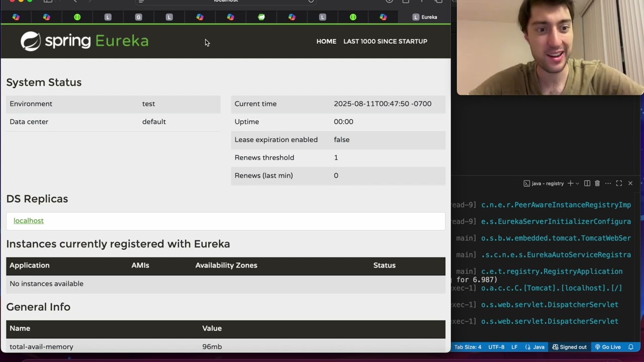Click the 96mb memory value

[x=212, y=347]
